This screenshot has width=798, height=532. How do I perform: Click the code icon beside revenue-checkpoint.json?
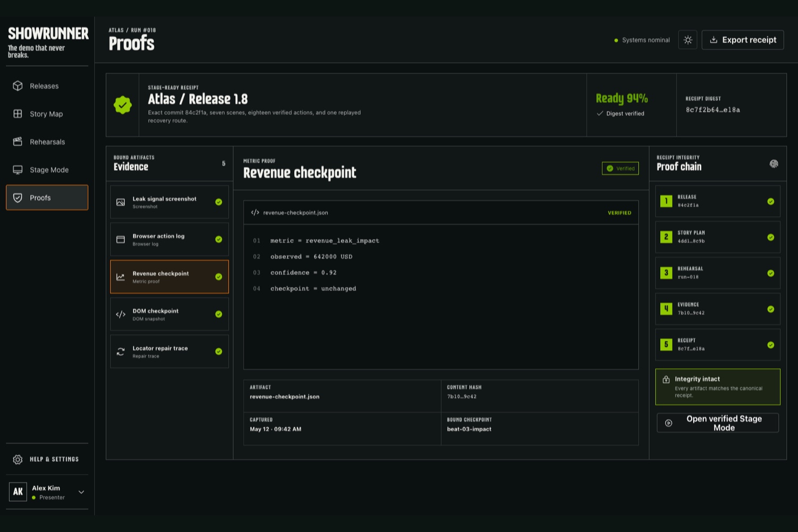pos(255,212)
